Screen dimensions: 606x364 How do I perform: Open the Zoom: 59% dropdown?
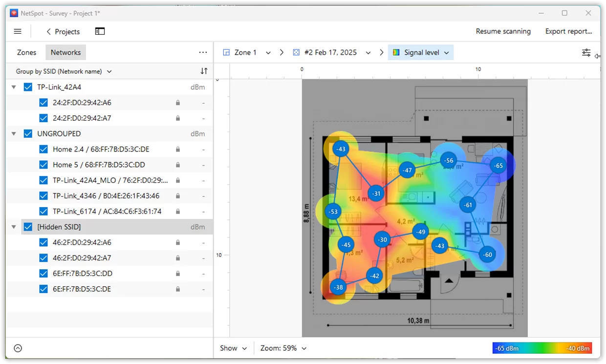(283, 348)
